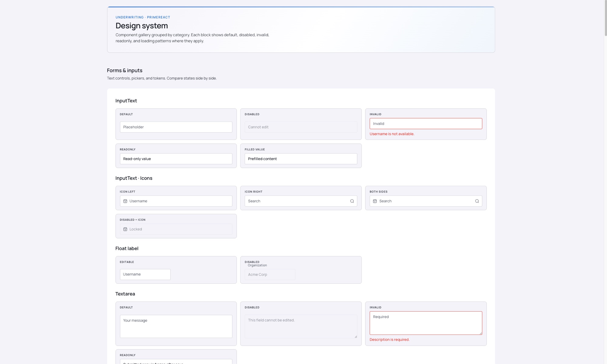Focus the Your message textarea
The image size is (607, 364).
coord(176,326)
